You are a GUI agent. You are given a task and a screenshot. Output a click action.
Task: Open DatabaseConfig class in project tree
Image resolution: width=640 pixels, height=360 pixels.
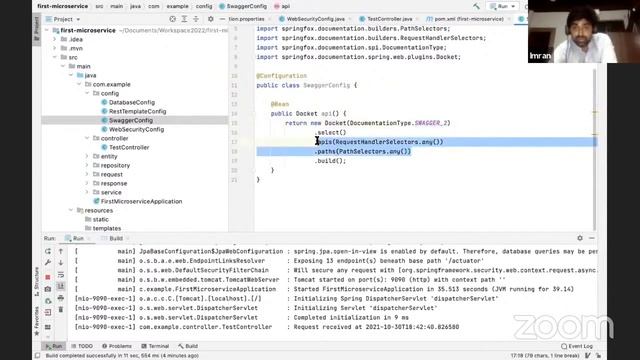[131, 102]
